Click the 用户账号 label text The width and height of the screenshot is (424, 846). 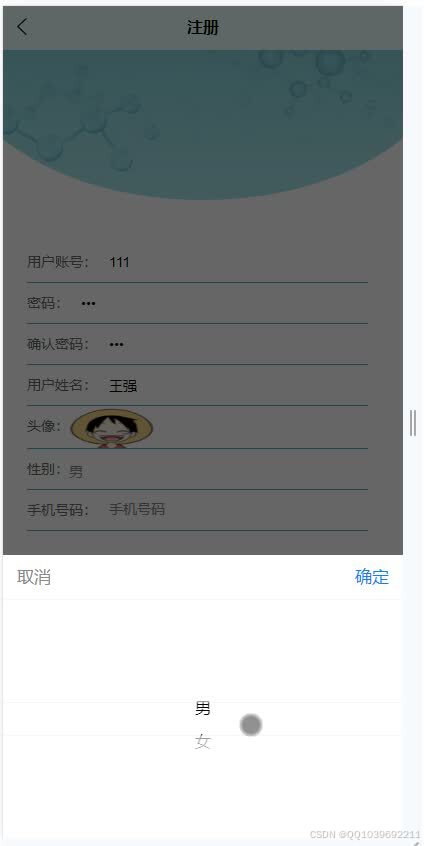pos(58,263)
